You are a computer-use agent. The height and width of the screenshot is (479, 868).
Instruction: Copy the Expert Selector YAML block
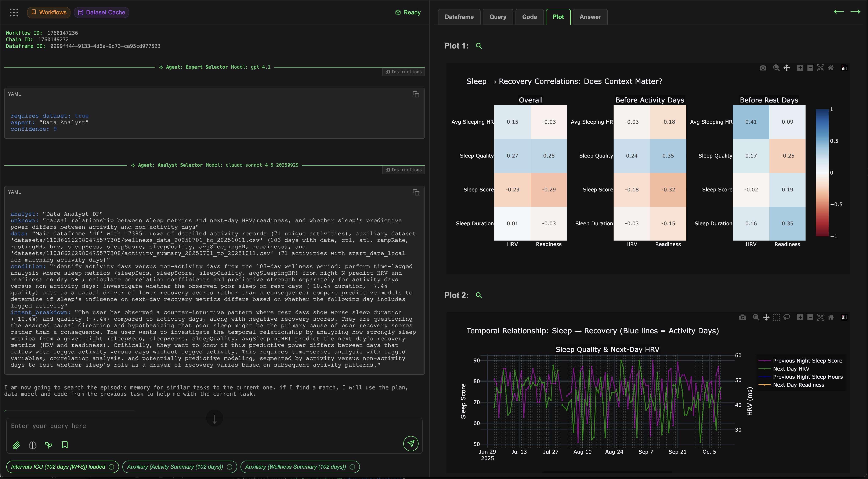(416, 94)
